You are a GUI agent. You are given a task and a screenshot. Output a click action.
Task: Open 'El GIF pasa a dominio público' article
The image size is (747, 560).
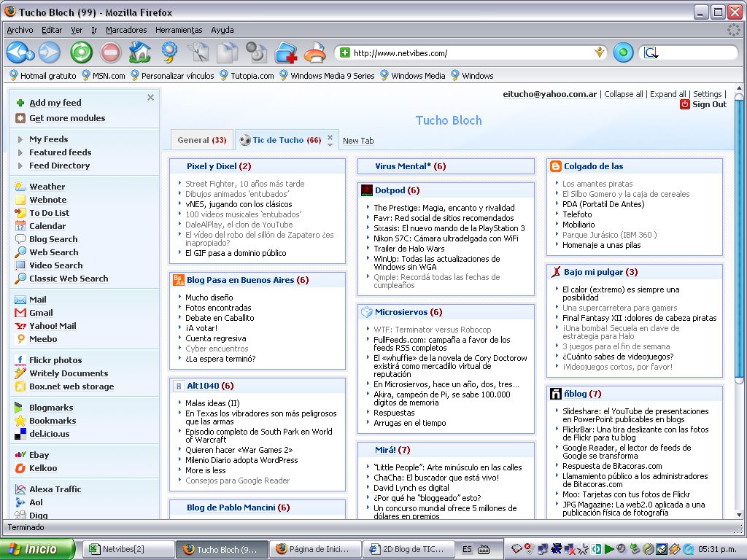pyautogui.click(x=236, y=253)
